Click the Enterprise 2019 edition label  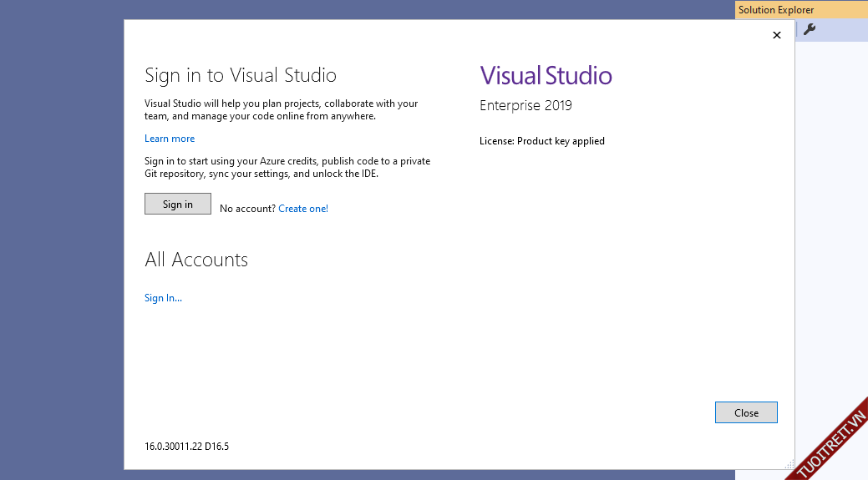coord(525,106)
